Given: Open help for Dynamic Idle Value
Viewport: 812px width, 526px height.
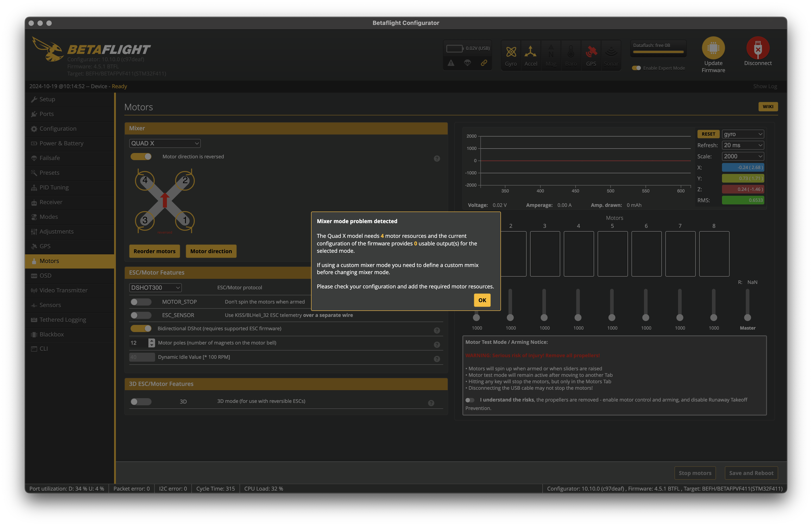Looking at the screenshot, I should click(437, 359).
